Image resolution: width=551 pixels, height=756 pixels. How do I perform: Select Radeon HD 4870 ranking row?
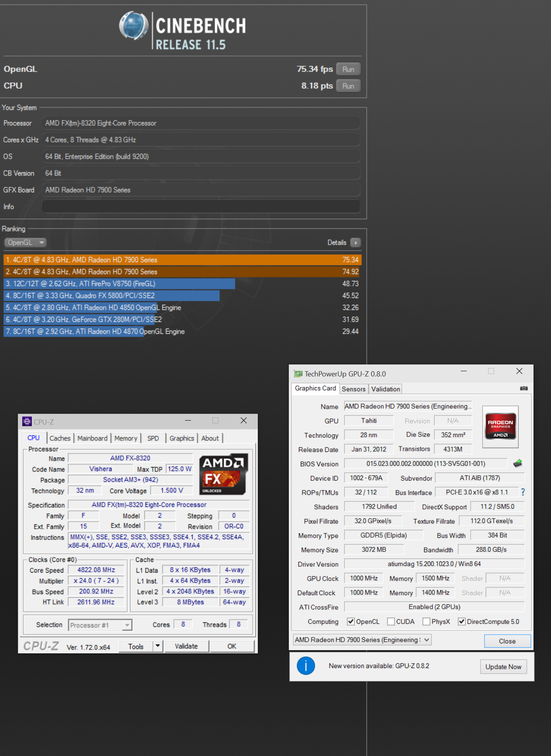click(x=182, y=331)
